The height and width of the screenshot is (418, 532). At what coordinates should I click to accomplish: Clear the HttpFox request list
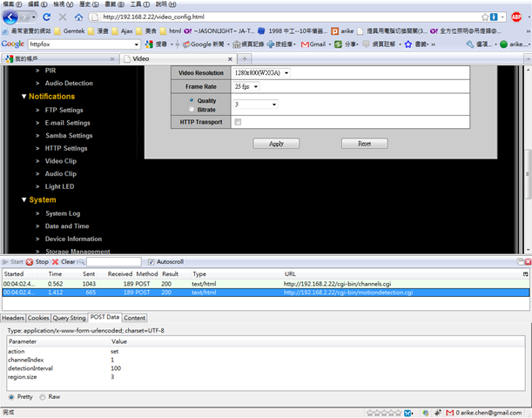click(x=64, y=262)
